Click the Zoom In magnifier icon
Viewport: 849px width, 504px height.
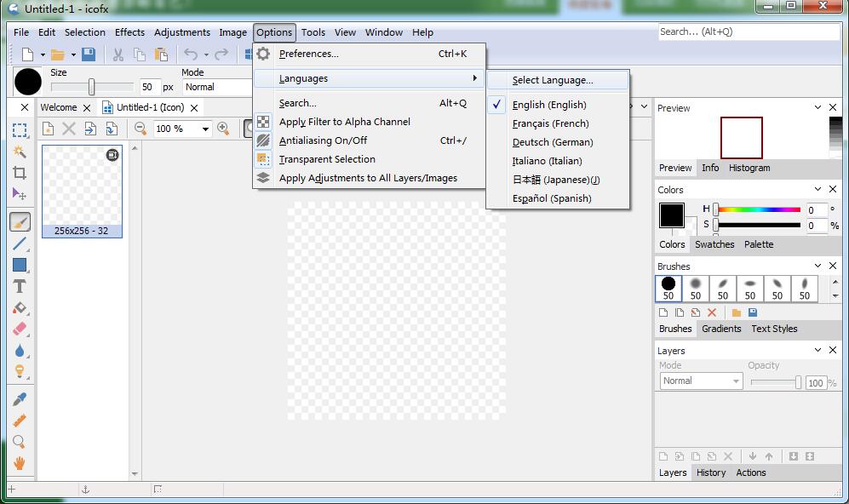click(223, 129)
